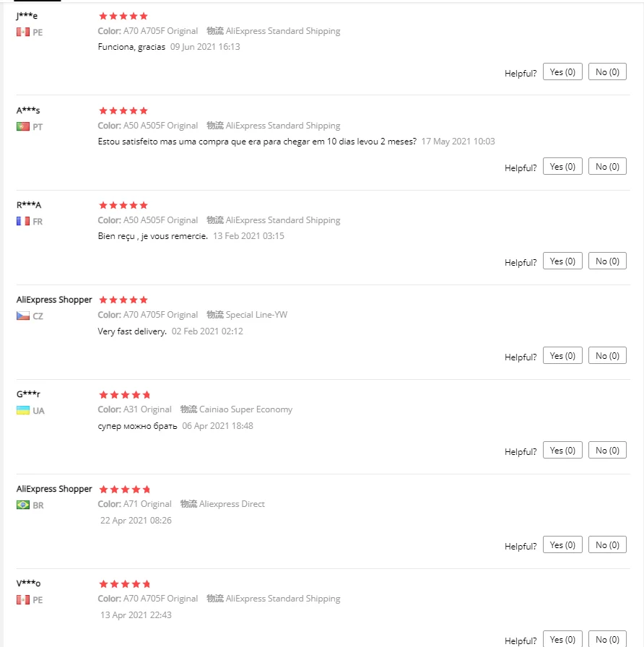The height and width of the screenshot is (647, 644).
Task: Vote Yes on A***s's Portuguese review
Action: (562, 166)
